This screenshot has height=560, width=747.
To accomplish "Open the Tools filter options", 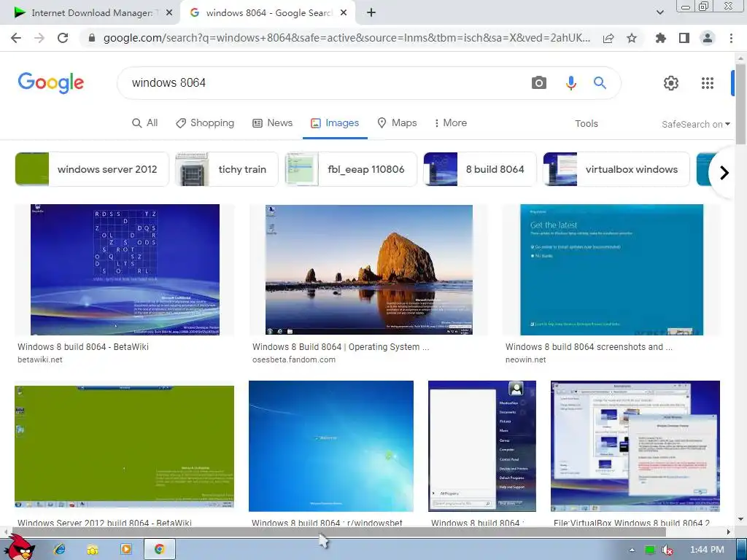I will tap(586, 124).
